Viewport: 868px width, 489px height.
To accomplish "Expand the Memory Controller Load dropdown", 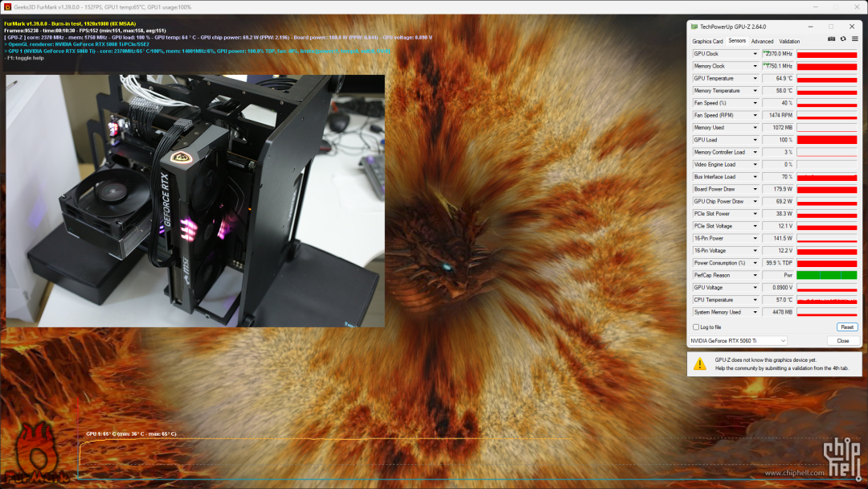I will point(755,152).
